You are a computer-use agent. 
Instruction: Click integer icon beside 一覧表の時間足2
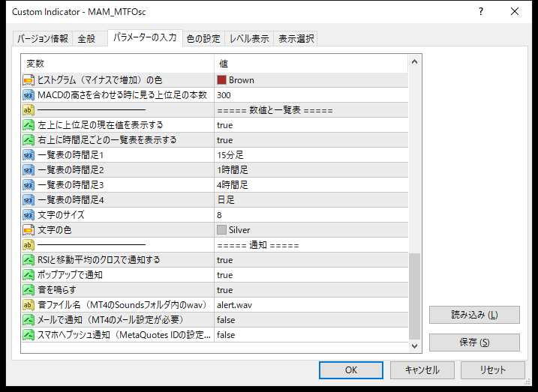pos(29,170)
